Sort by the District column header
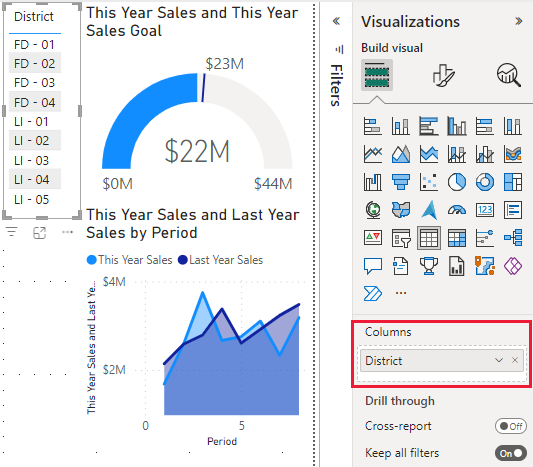The width and height of the screenshot is (533, 467). tap(34, 17)
